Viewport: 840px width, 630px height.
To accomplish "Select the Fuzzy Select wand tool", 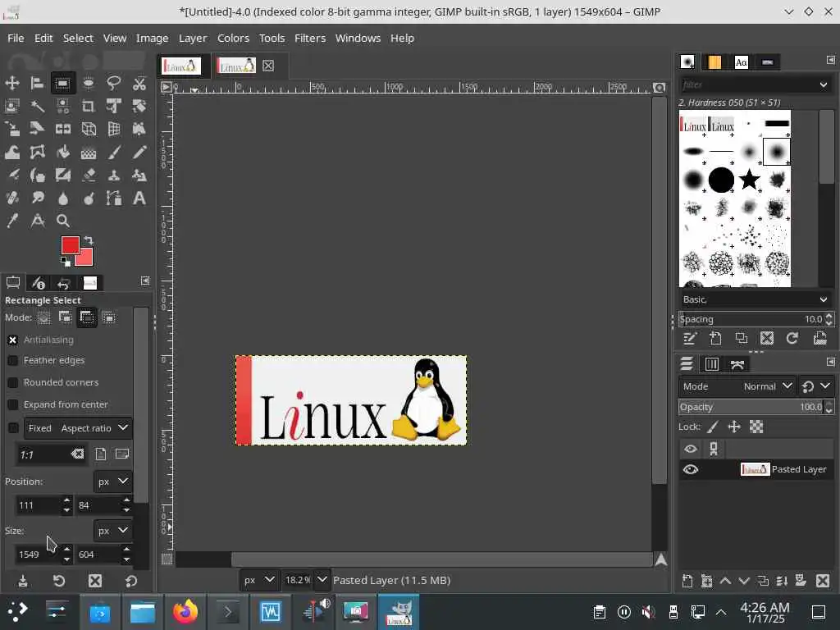I will (37, 106).
